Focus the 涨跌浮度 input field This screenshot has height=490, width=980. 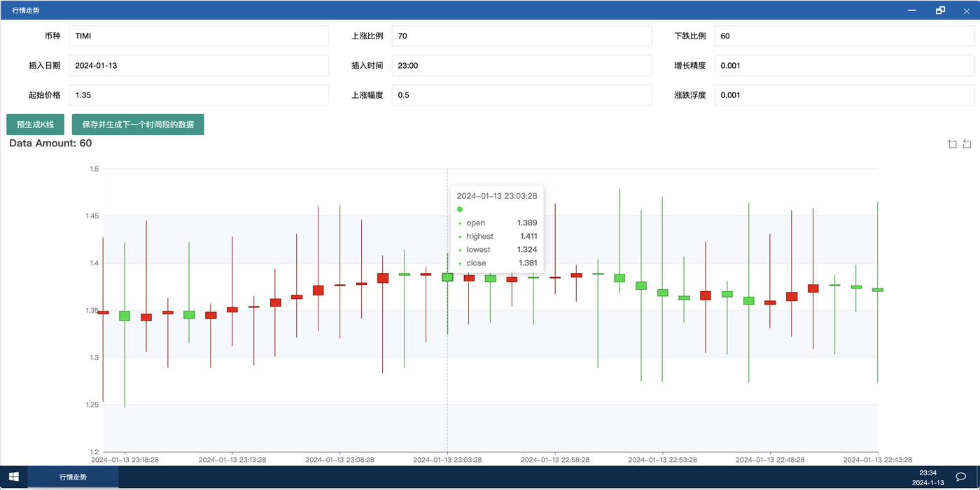[x=844, y=94]
